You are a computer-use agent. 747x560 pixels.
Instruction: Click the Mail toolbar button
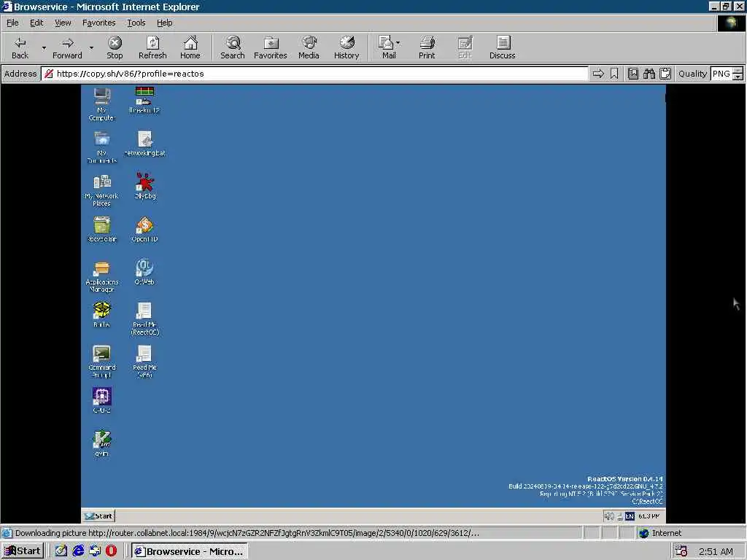[387, 47]
